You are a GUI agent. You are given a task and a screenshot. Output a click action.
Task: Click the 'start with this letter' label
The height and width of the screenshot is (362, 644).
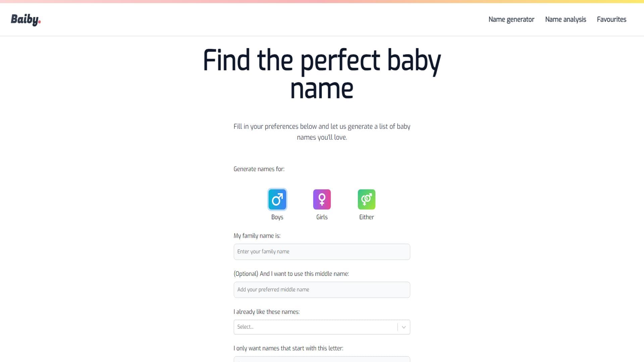288,348
